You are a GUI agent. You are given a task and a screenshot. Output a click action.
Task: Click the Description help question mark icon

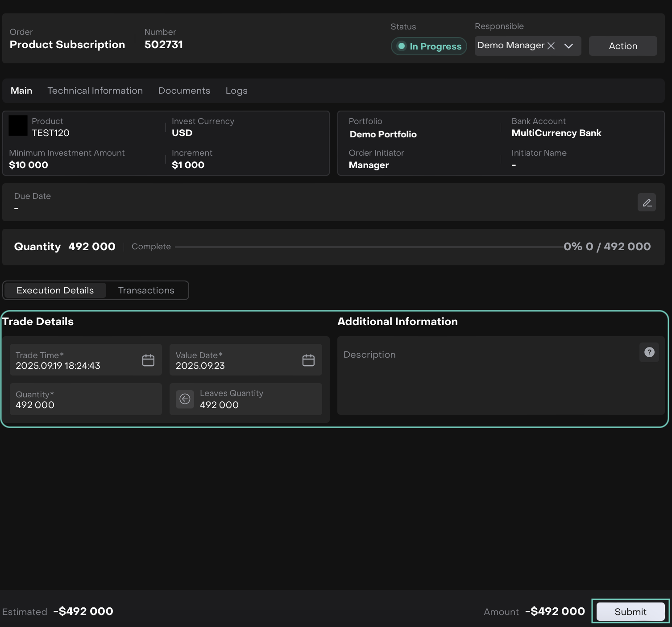click(649, 352)
